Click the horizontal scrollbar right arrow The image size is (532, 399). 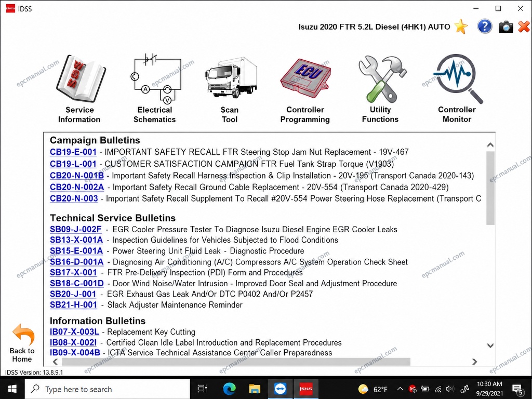[x=475, y=362]
